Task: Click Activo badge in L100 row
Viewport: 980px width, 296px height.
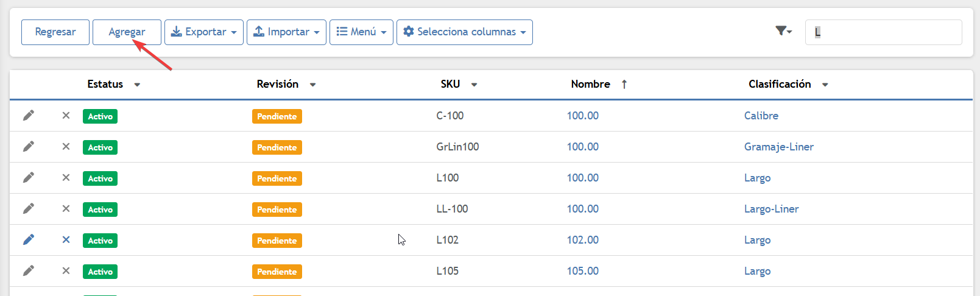Action: [x=100, y=178]
